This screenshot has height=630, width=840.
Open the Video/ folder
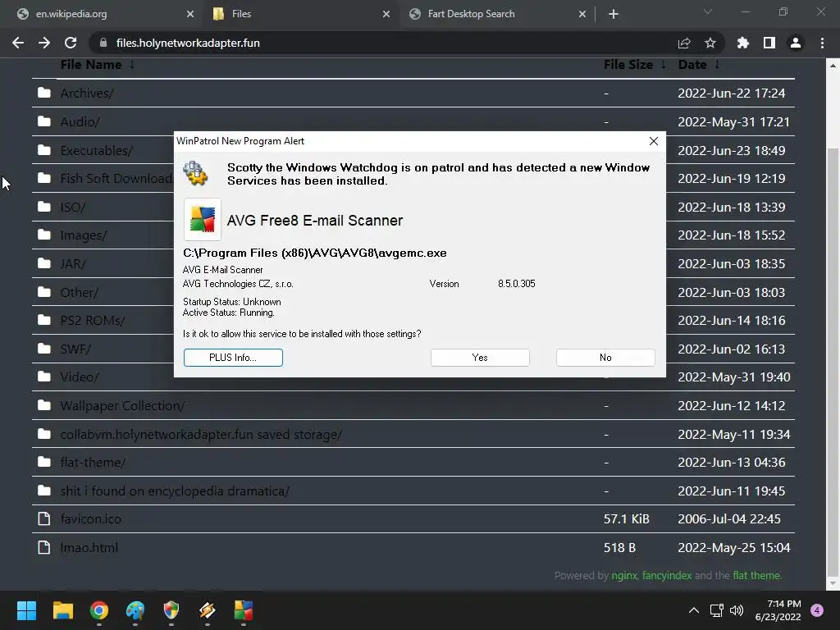80,377
